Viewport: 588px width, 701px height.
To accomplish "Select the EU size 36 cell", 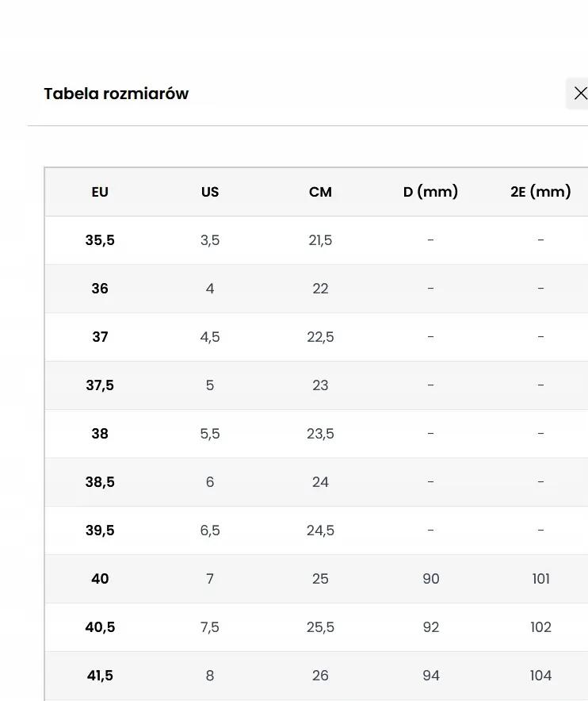I will [x=100, y=289].
